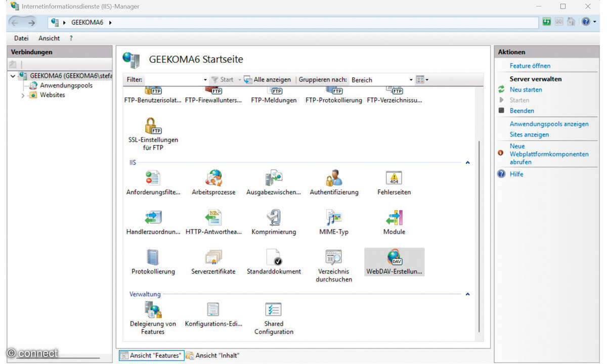Click the green refresh page icon in address bar
The width and height of the screenshot is (607, 364).
[546, 22]
